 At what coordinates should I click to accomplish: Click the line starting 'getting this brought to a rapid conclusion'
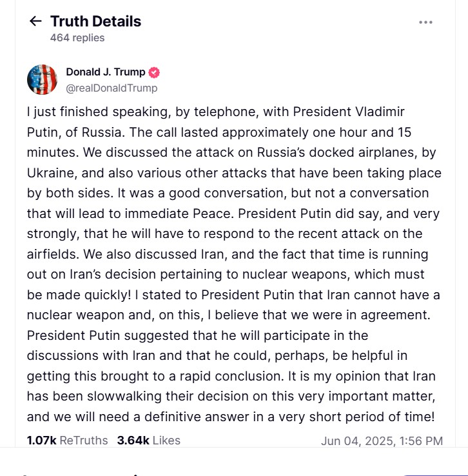[231, 376]
